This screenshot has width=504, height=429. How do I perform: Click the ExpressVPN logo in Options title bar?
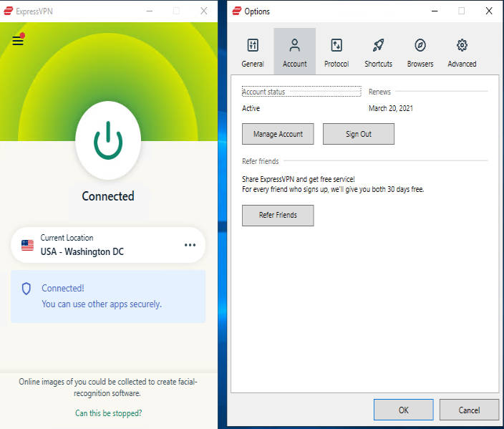237,11
